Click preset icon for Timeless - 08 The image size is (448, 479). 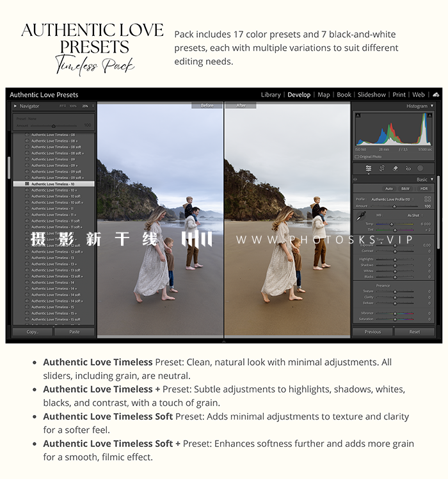tap(27, 134)
